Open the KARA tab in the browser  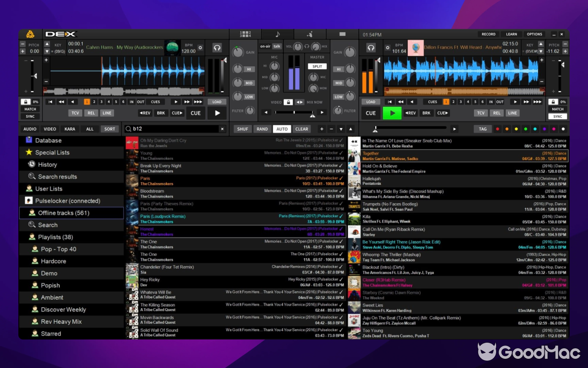tap(69, 129)
